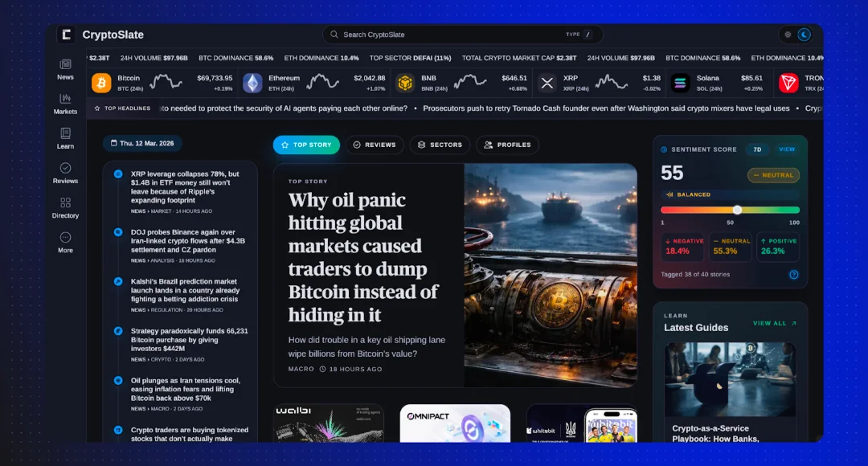Open the More sidebar menu

(x=65, y=243)
